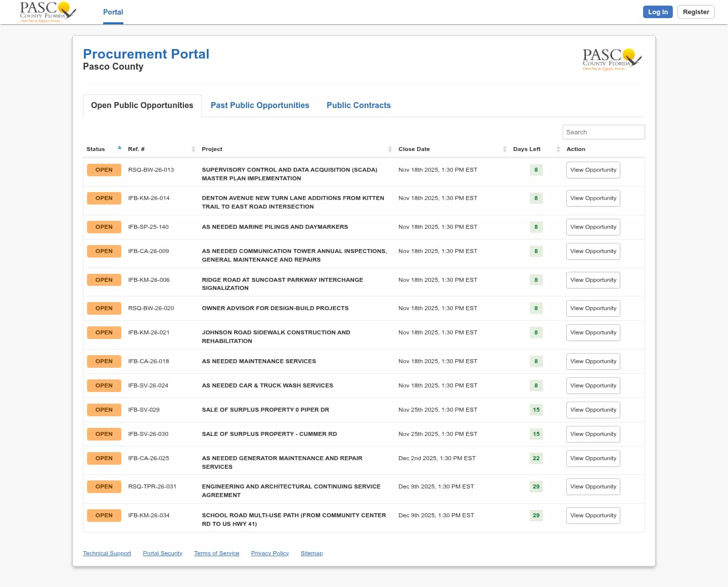Focus the Search input field

pyautogui.click(x=603, y=132)
